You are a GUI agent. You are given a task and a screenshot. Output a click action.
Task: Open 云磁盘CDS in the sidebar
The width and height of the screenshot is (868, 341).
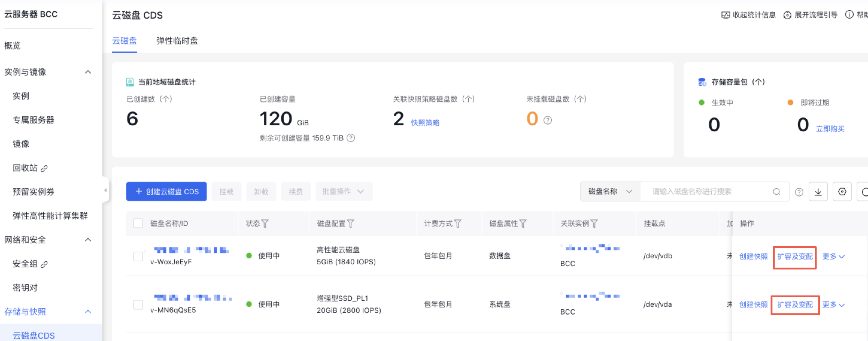click(x=34, y=335)
